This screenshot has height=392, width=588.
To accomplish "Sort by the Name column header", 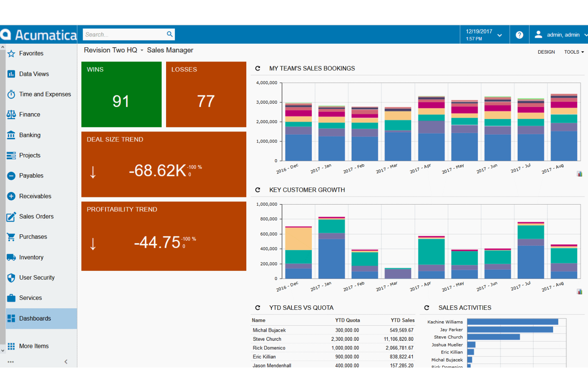I will 259,321.
